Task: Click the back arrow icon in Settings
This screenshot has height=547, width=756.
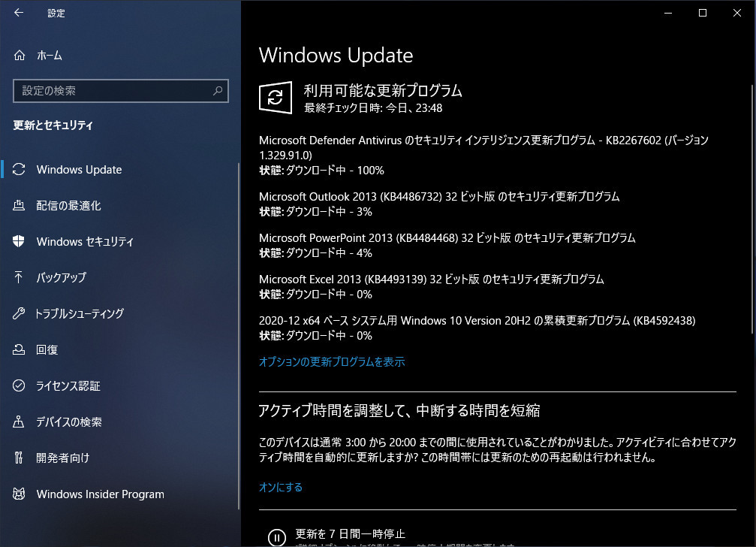Action: [19, 13]
